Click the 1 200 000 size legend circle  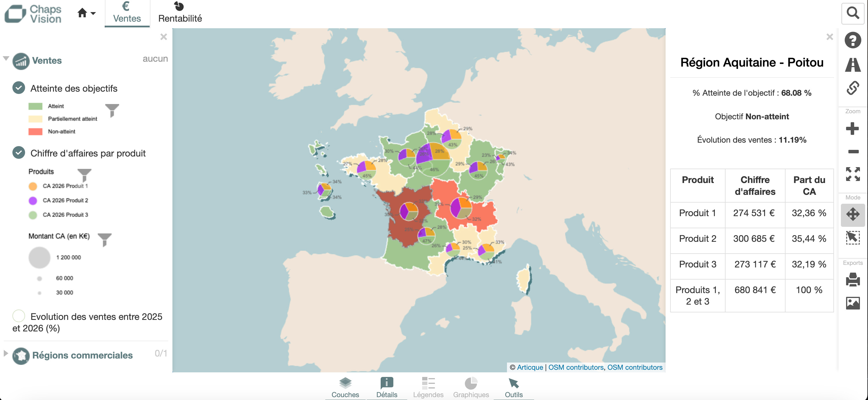click(x=40, y=258)
